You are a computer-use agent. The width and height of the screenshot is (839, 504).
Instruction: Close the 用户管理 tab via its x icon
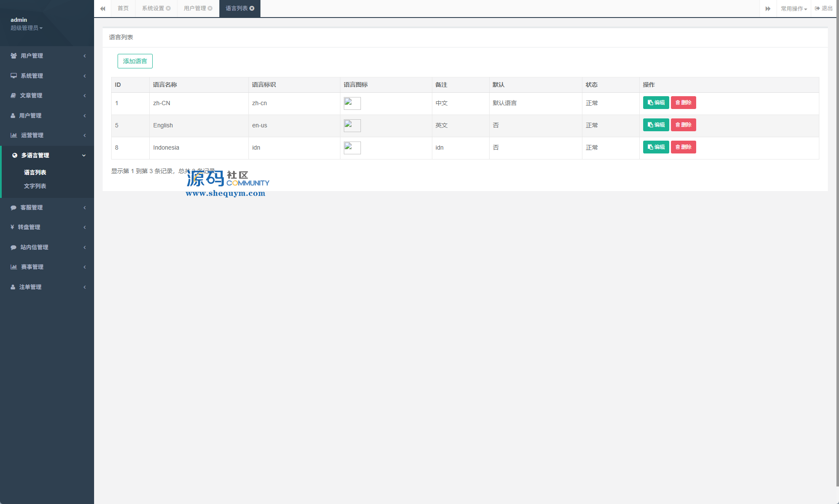tap(210, 9)
